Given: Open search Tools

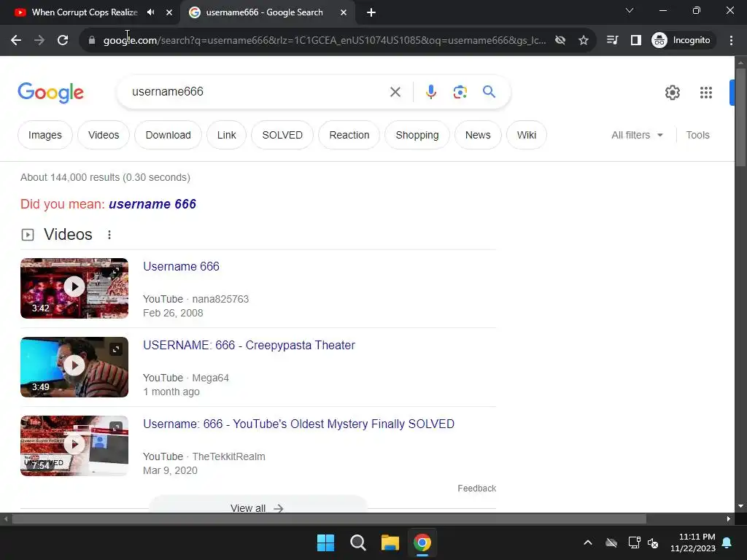Looking at the screenshot, I should pos(697,135).
